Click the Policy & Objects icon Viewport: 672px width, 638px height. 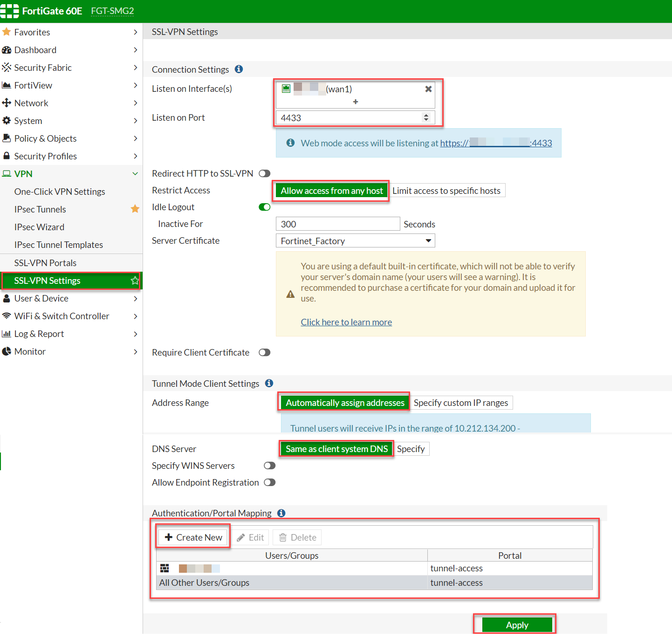(7, 138)
